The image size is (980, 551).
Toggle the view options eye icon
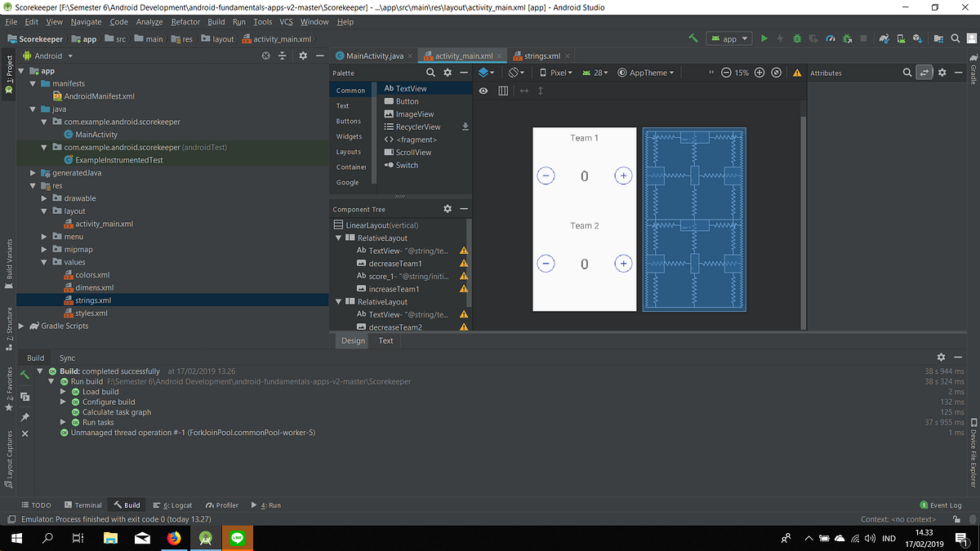click(x=483, y=90)
